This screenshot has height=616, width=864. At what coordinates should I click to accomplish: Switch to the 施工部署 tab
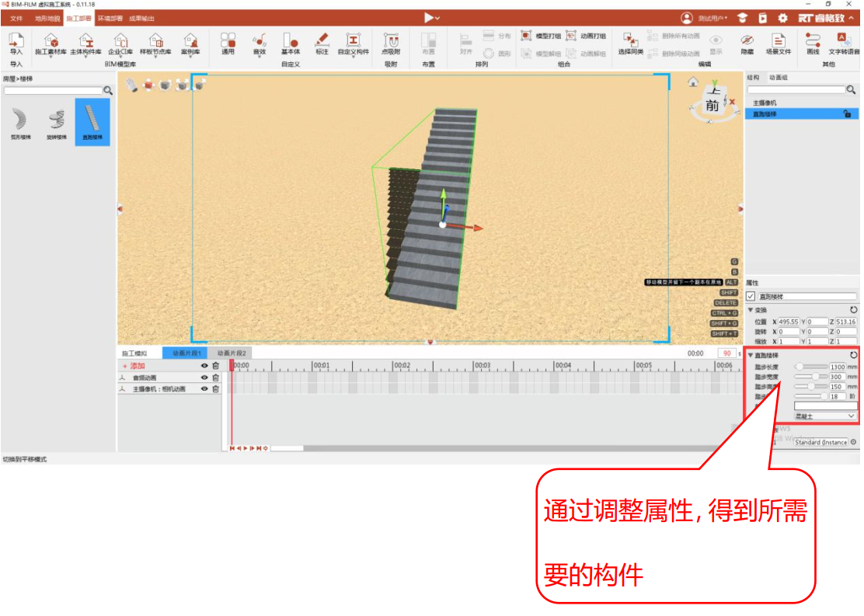78,19
